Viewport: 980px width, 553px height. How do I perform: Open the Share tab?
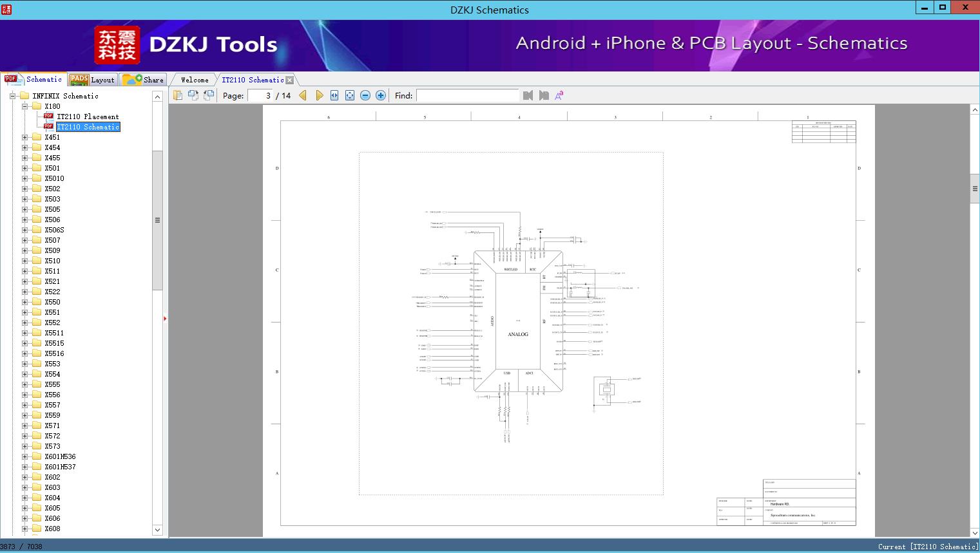click(x=144, y=80)
